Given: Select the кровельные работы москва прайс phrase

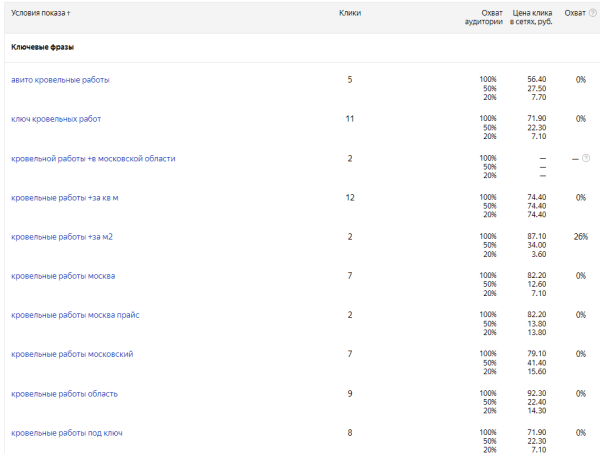Looking at the screenshot, I should coord(75,315).
